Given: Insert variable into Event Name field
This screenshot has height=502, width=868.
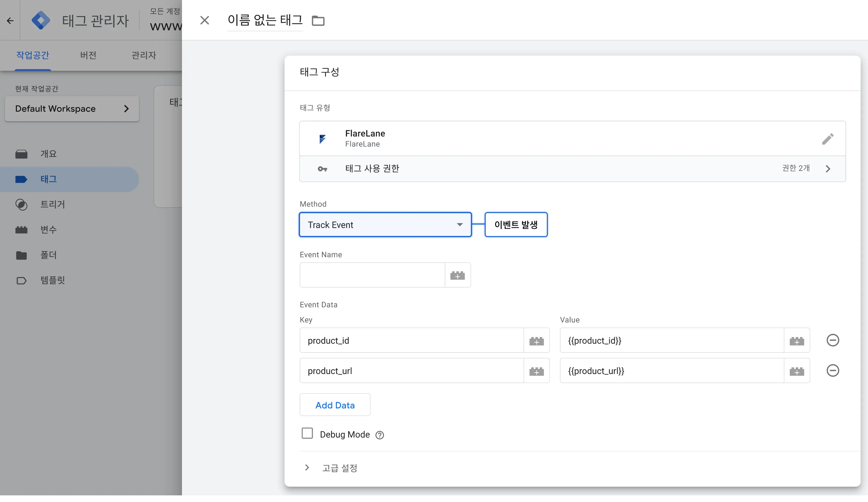Looking at the screenshot, I should point(457,275).
